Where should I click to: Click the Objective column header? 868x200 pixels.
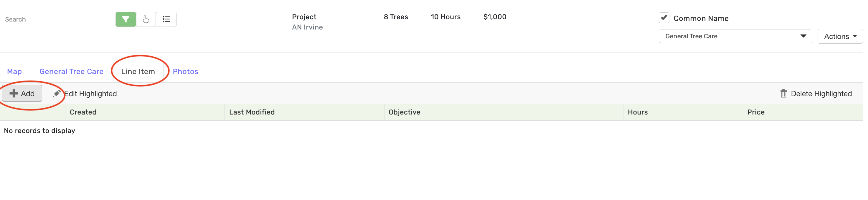coord(404,112)
